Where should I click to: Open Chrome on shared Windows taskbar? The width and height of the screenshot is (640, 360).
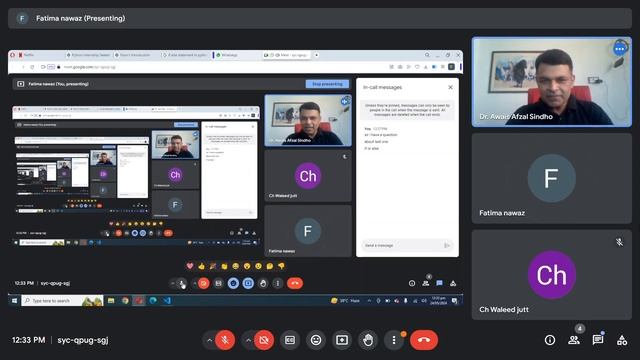[125, 300]
